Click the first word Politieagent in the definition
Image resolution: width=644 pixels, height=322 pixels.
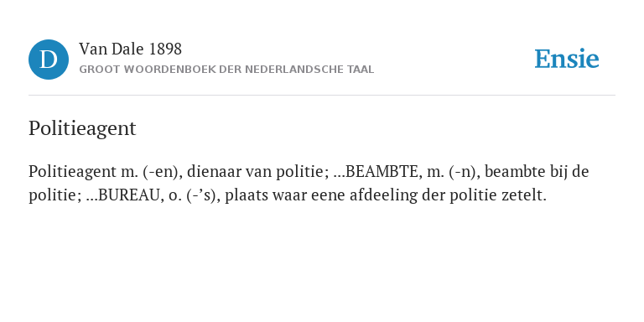coord(73,172)
